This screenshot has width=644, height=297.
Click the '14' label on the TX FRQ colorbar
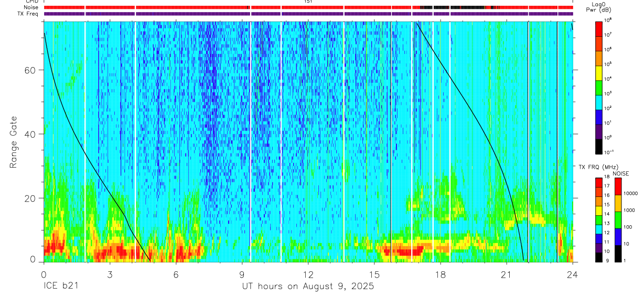click(608, 214)
